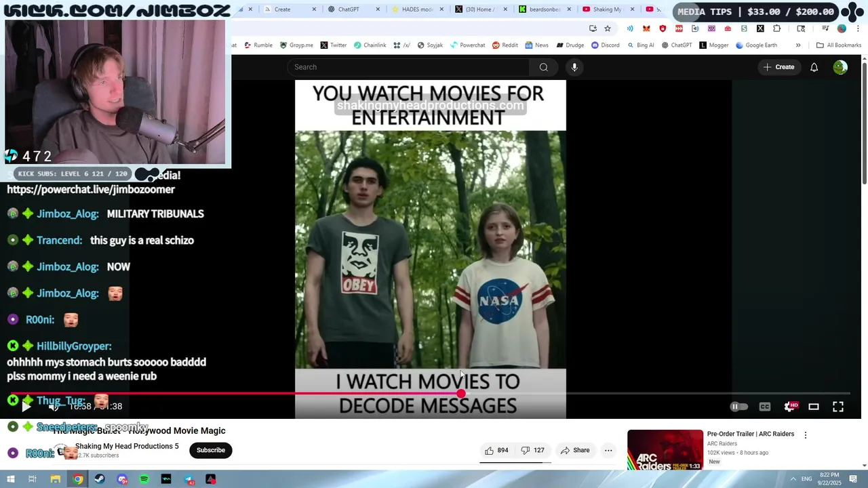Switch to the Create browser tab
This screenshot has width=868, height=488.
[290, 9]
